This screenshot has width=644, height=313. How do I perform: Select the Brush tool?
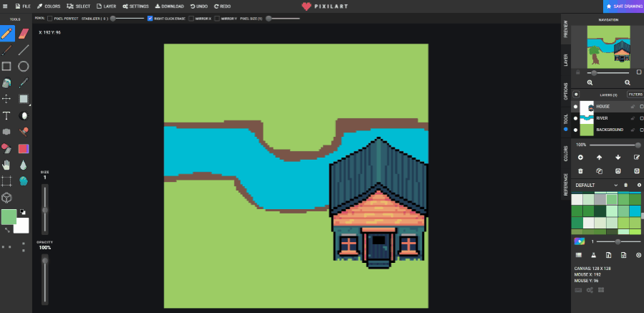(x=6, y=50)
